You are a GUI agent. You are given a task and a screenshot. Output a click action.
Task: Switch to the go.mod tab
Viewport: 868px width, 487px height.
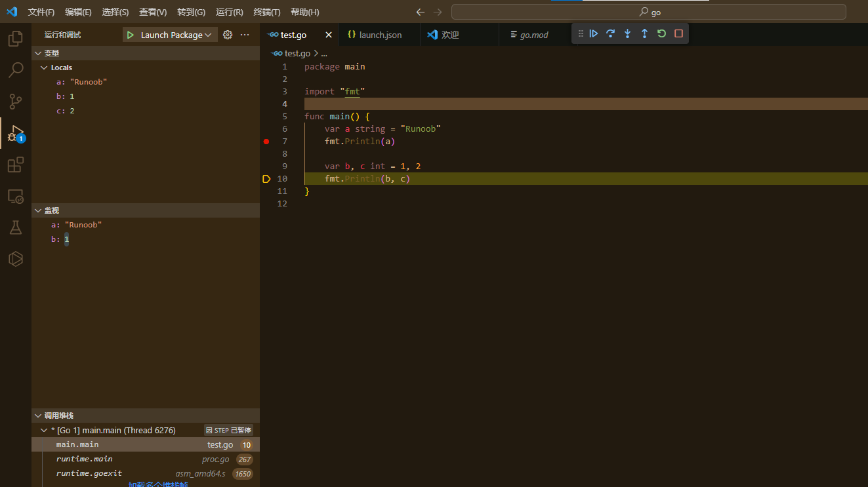click(x=534, y=35)
